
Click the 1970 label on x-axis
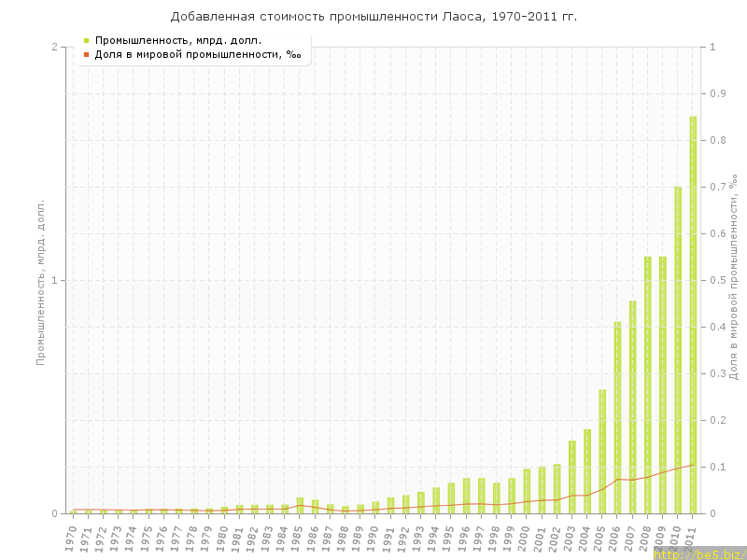tap(72, 538)
